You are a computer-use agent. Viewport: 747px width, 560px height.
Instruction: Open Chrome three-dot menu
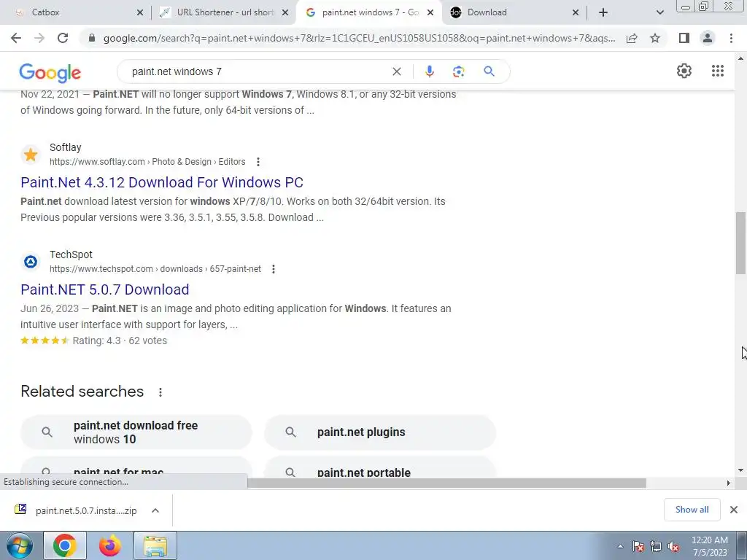[731, 38]
